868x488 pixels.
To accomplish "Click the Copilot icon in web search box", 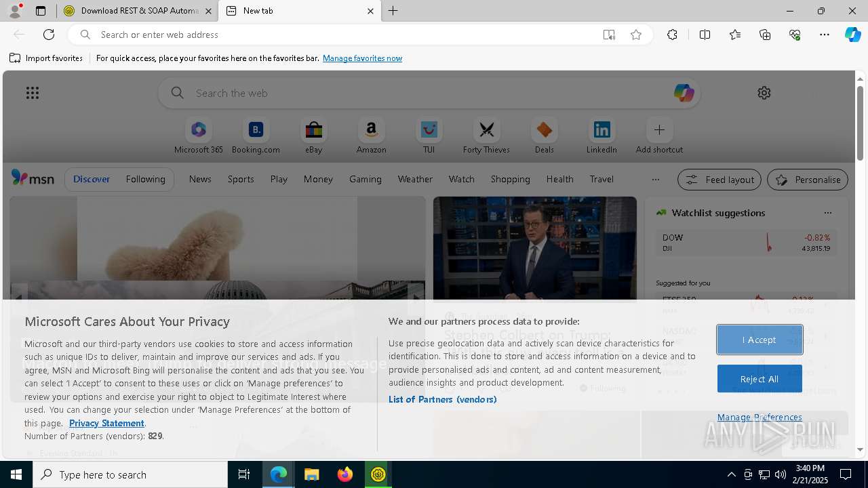I will [684, 93].
